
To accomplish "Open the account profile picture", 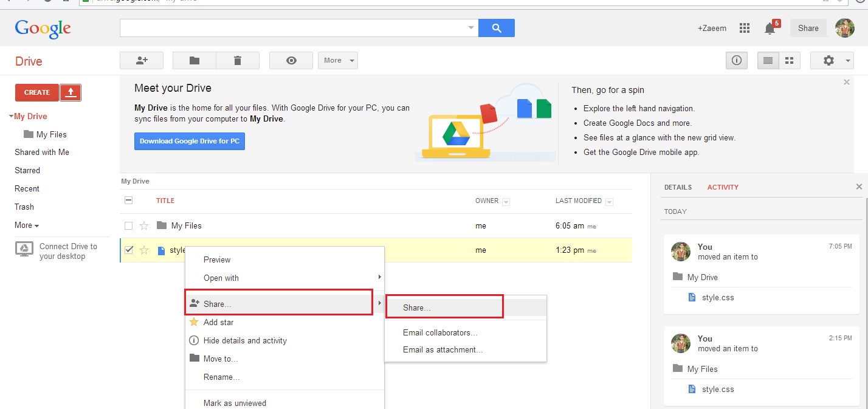I will 845,28.
